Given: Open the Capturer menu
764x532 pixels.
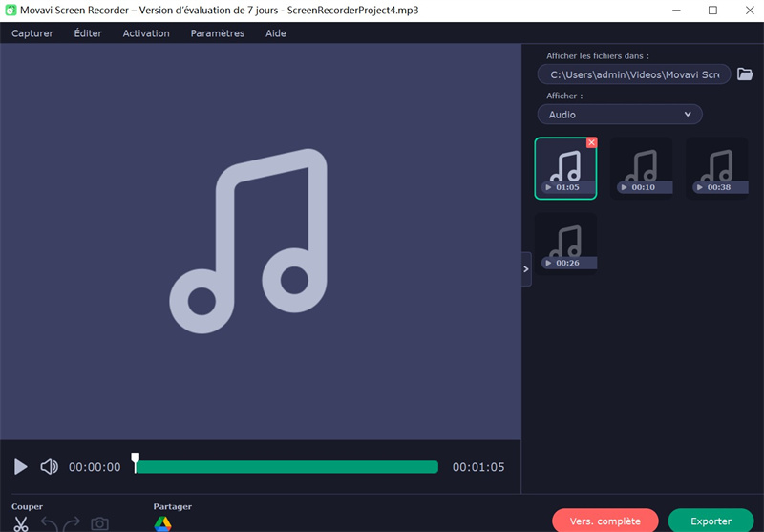Looking at the screenshot, I should [x=32, y=33].
